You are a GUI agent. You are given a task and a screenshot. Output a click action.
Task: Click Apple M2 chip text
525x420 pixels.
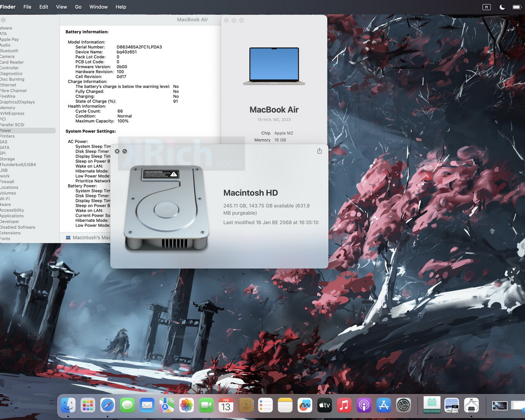[x=284, y=133]
